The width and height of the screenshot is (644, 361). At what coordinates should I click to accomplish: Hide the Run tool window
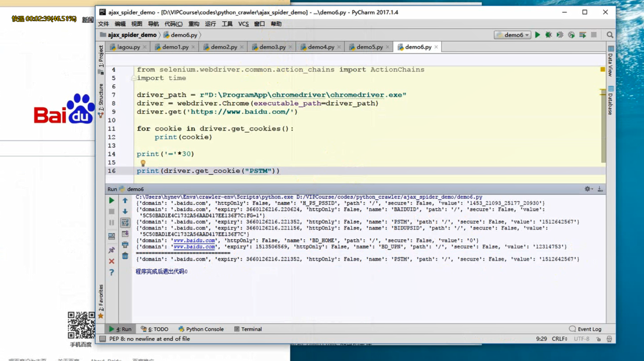[600, 189]
